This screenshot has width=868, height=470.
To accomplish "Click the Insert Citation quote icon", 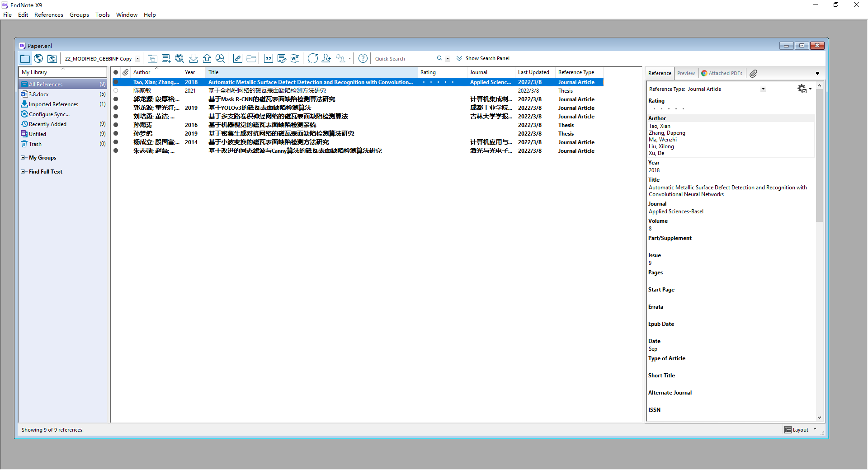I will (269, 58).
